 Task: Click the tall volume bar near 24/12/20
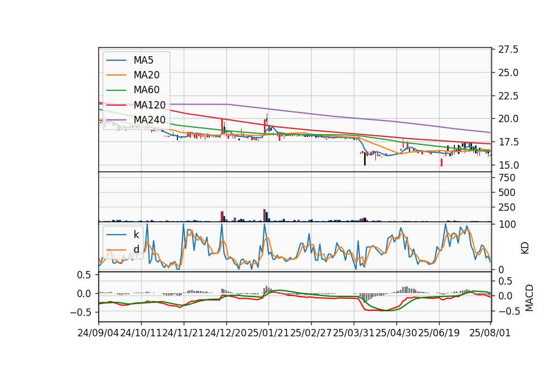[222, 216]
